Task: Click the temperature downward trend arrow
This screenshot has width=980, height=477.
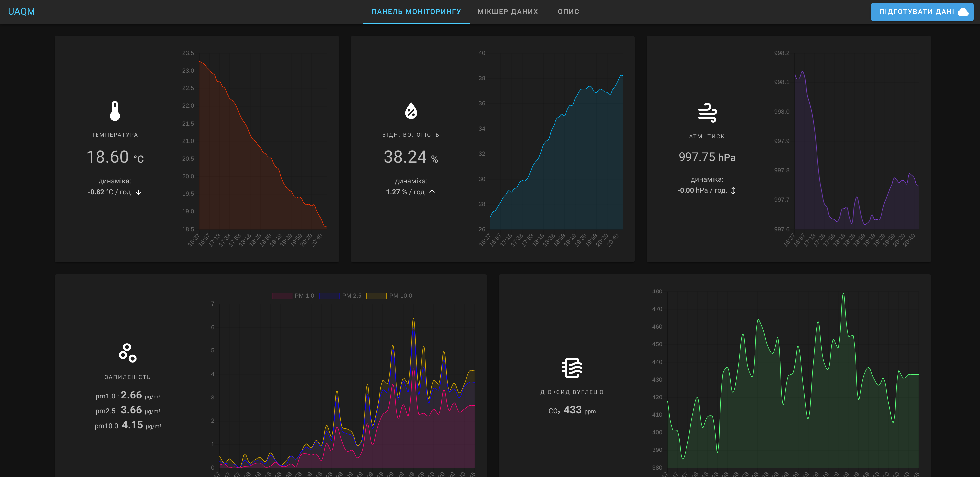Action: click(139, 192)
